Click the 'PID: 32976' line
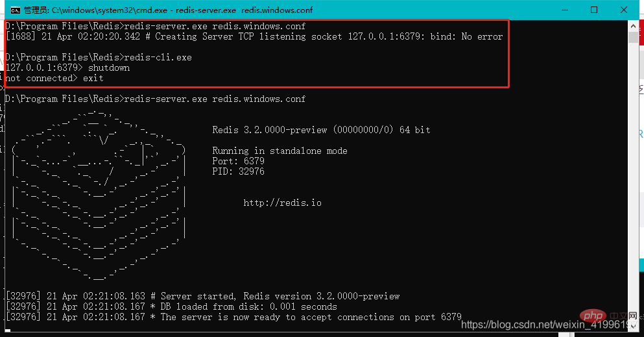Image resolution: width=644 pixels, height=337 pixels. click(x=238, y=171)
